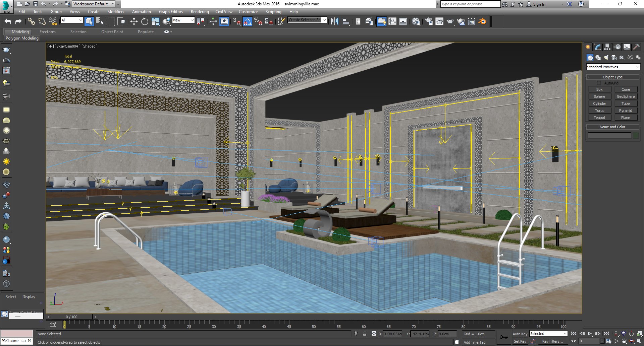This screenshot has width=644, height=346.
Task: Open the Standard Primitives dropdown
Action: click(613, 67)
